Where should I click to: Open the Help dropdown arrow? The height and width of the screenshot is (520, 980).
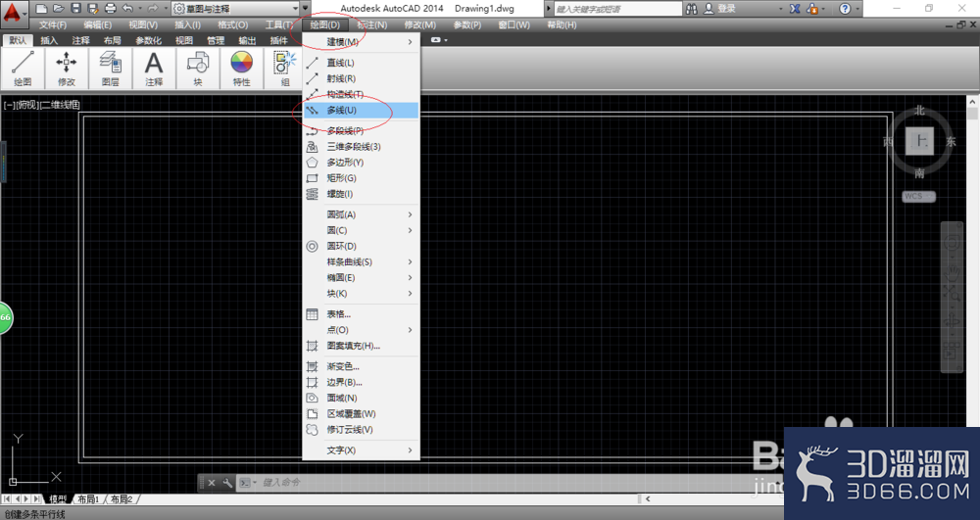857,9
